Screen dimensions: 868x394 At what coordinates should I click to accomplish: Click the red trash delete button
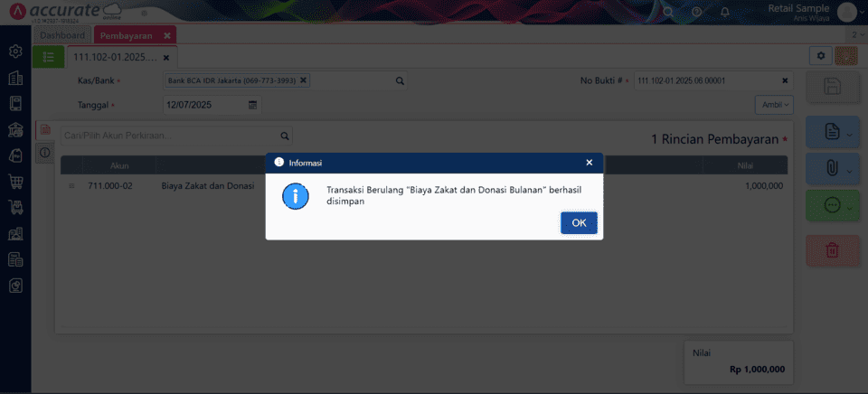tap(832, 249)
